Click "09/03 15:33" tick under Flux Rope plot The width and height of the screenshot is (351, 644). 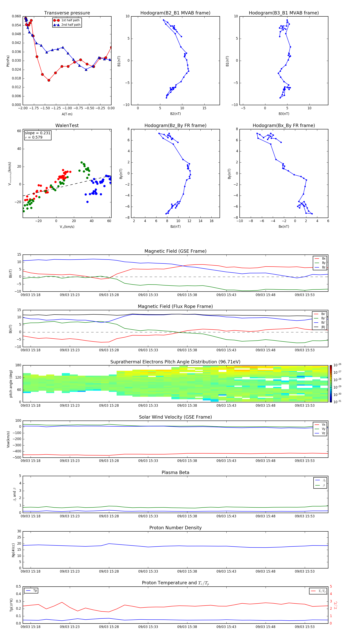[148, 350]
